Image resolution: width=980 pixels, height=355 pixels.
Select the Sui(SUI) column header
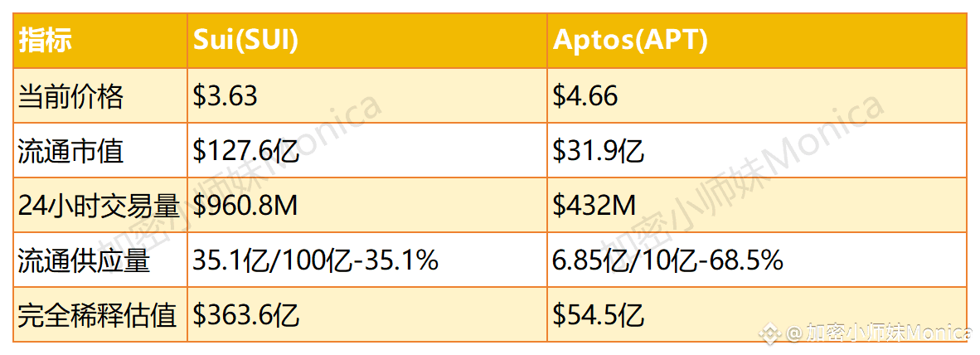tap(366, 41)
